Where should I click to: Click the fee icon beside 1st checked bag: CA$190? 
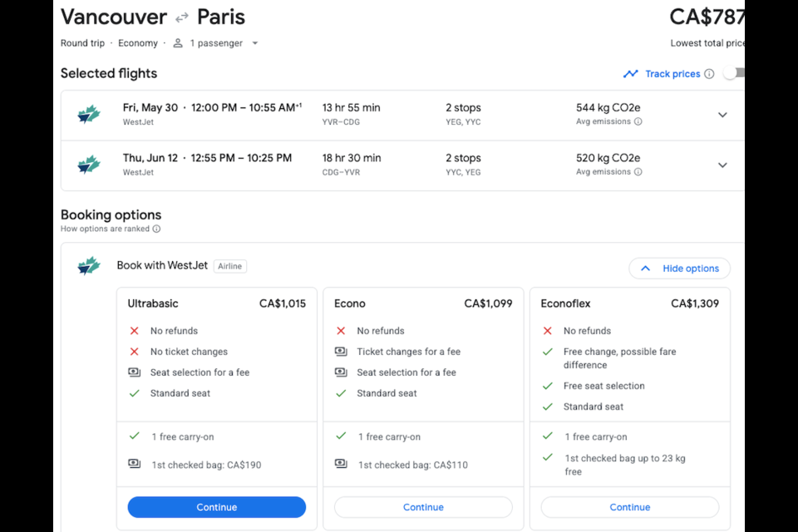[x=135, y=463]
